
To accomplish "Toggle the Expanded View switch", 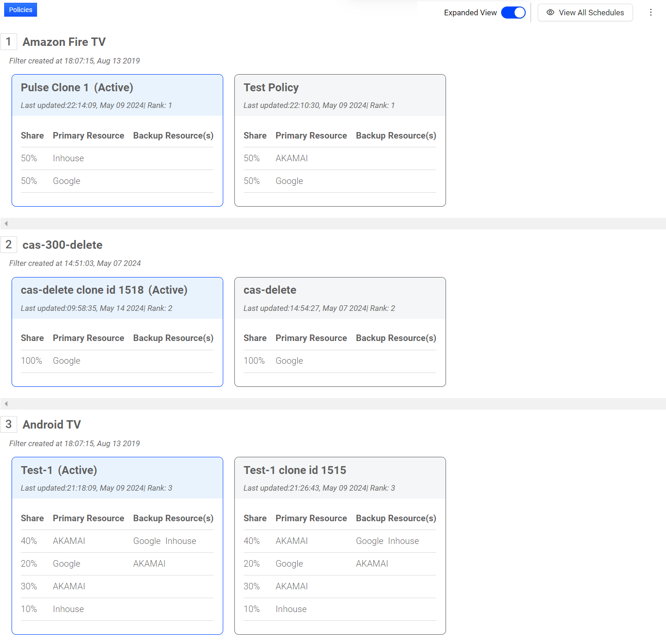I will click(x=513, y=13).
